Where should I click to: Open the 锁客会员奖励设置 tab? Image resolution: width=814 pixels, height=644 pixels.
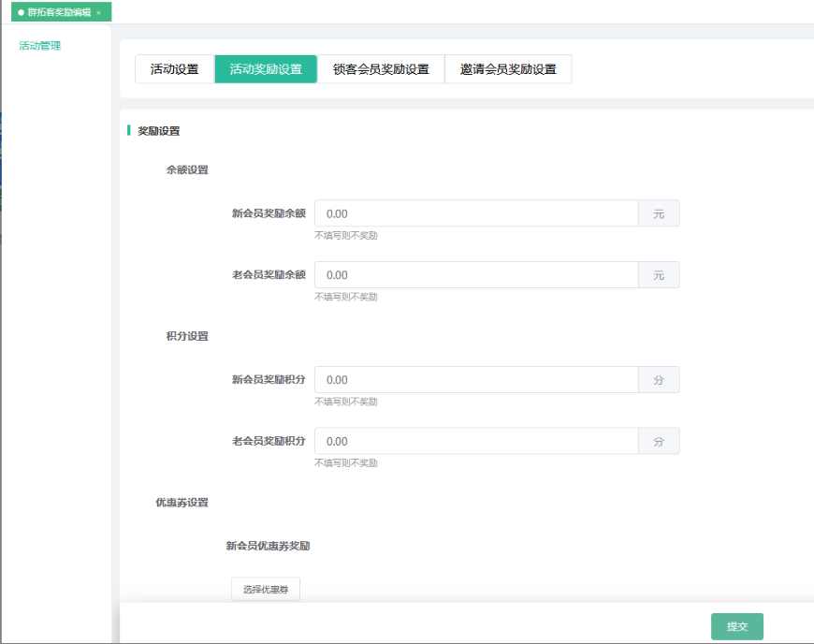point(381,69)
